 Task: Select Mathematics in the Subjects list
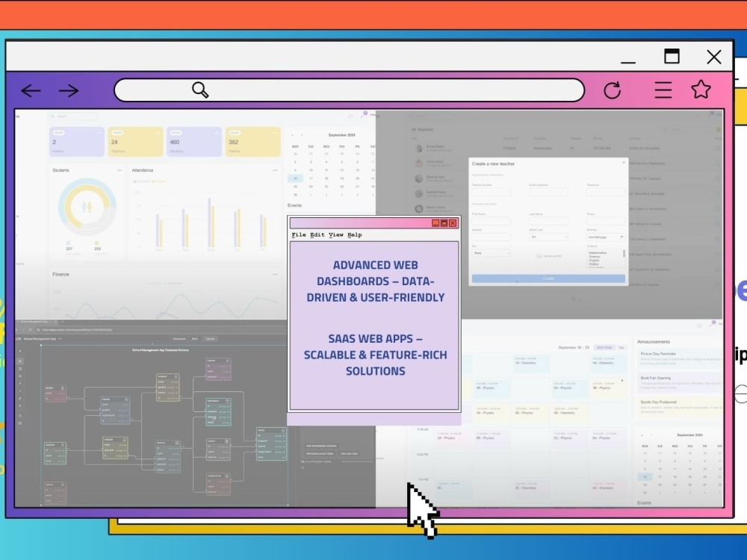pos(598,253)
